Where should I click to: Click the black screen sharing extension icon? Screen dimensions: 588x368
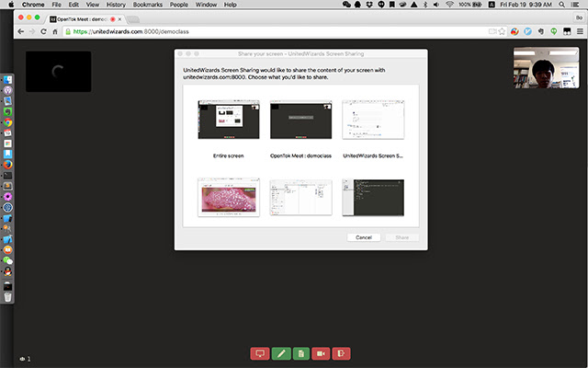click(567, 31)
